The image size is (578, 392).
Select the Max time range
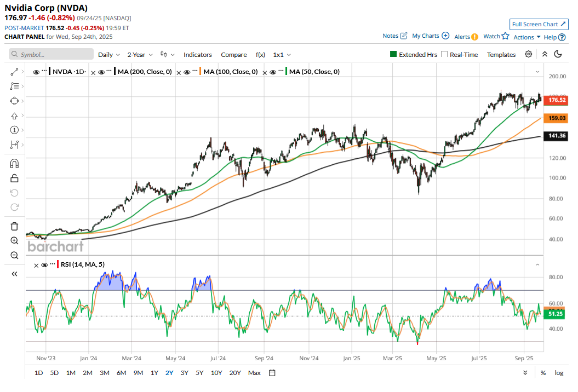pos(254,373)
